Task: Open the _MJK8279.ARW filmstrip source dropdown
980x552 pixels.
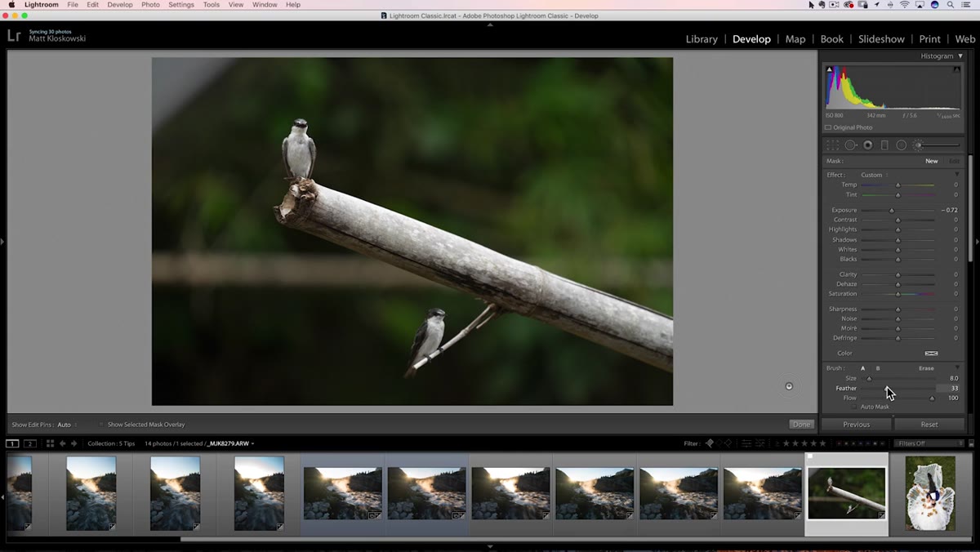Action: click(x=231, y=443)
